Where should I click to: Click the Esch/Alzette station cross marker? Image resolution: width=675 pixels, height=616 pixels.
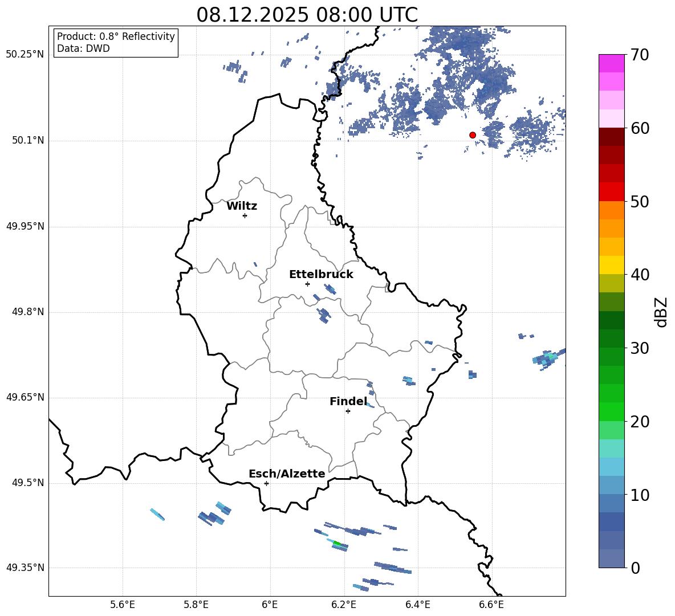tap(266, 483)
